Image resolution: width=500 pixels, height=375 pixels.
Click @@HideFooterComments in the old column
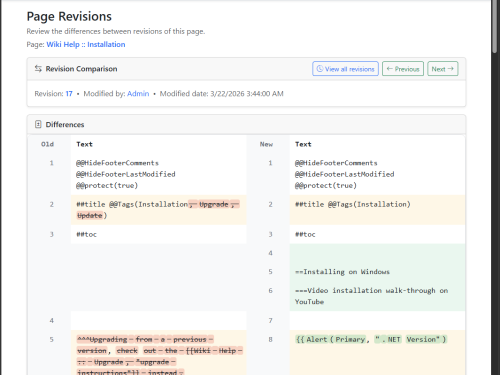[117, 163]
